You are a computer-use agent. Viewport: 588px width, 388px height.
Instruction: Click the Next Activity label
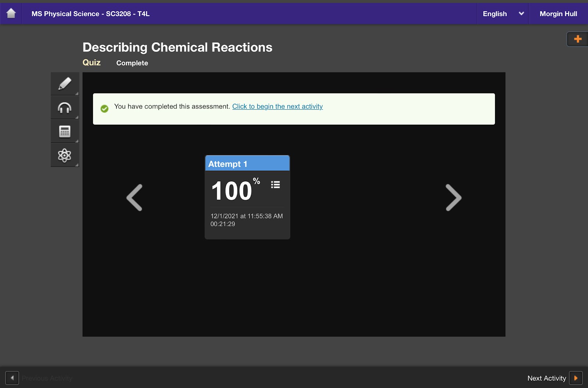point(546,378)
